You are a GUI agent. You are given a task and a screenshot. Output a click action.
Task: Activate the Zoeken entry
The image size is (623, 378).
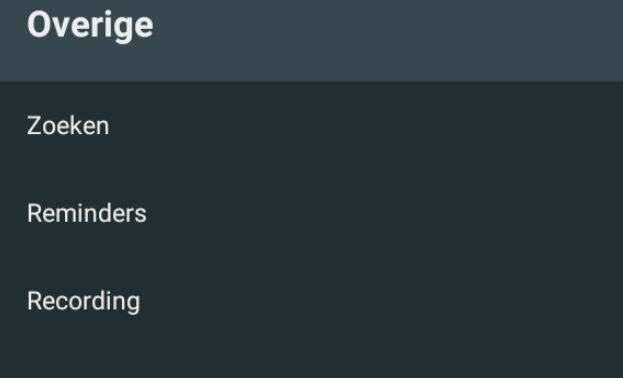[x=312, y=126]
